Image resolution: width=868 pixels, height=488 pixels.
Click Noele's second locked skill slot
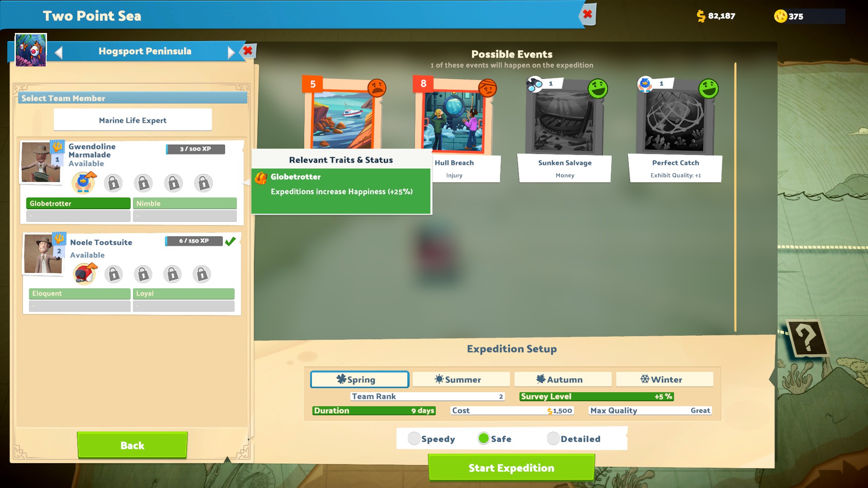pos(143,274)
